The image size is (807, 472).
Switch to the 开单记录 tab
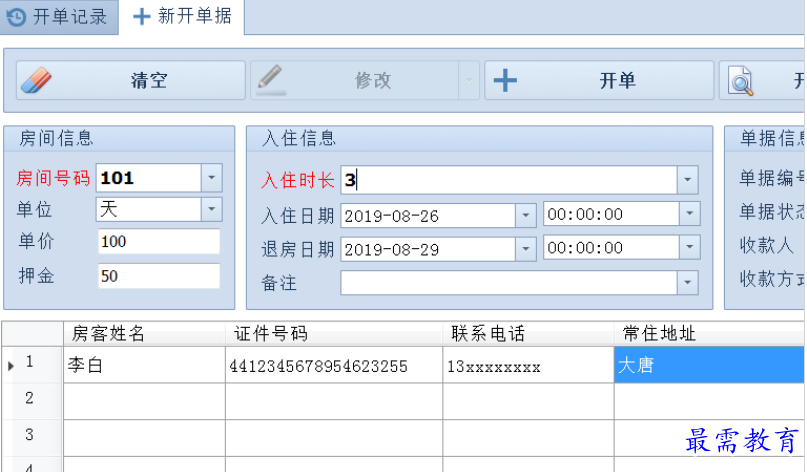[58, 16]
